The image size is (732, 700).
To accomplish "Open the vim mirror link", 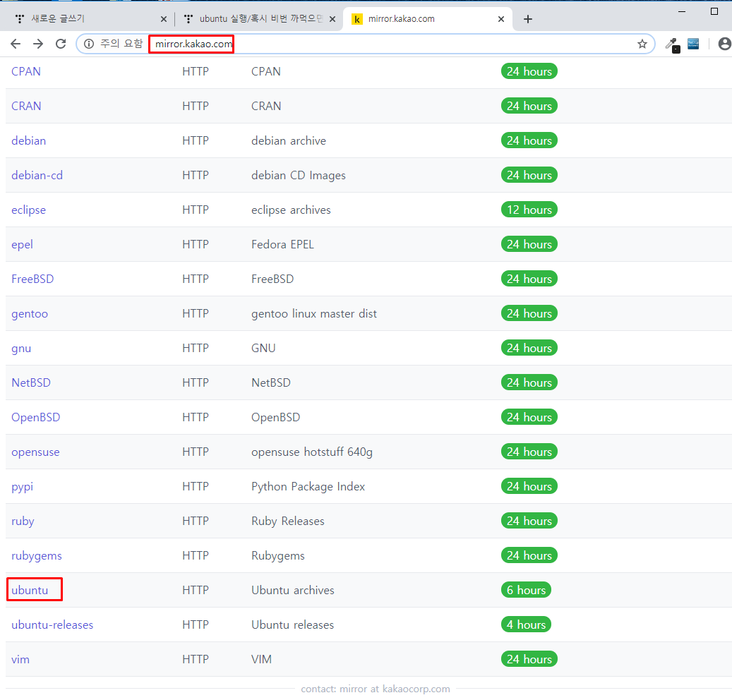I will pyautogui.click(x=20, y=659).
